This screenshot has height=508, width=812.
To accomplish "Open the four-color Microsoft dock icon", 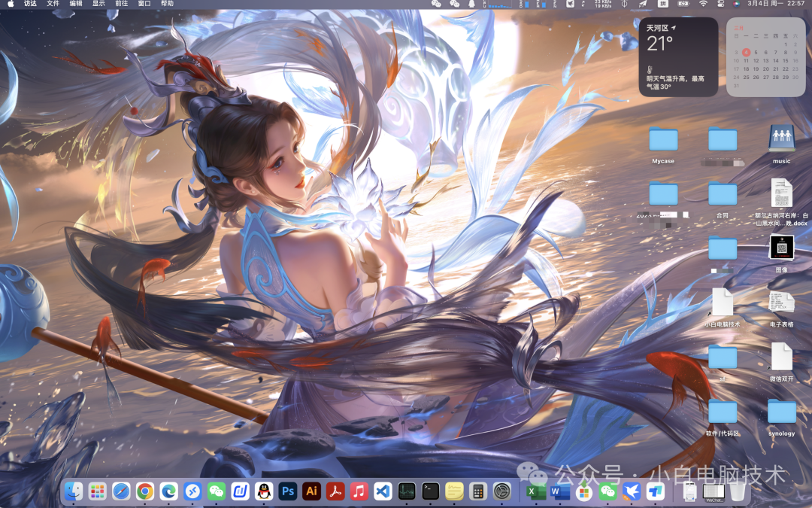I will [x=583, y=491].
